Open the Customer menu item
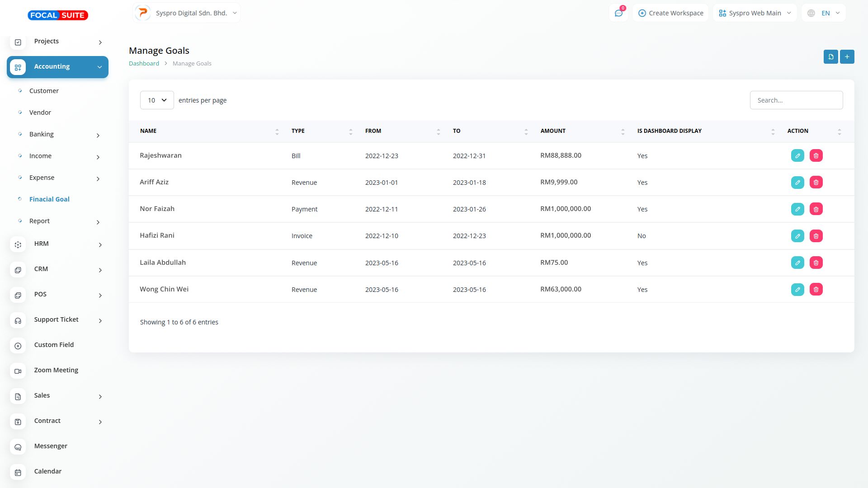This screenshot has width=868, height=488. 44,91
